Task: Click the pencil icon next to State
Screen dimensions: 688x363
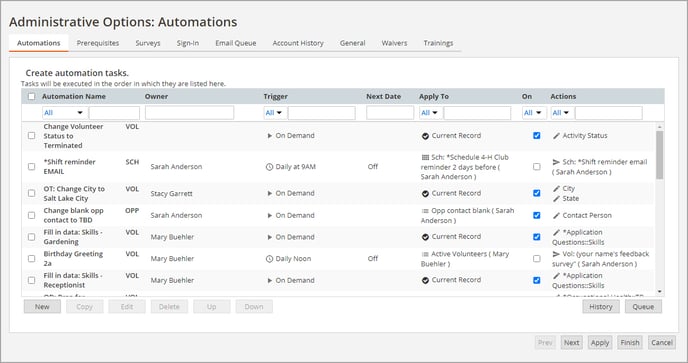Action: click(x=556, y=199)
